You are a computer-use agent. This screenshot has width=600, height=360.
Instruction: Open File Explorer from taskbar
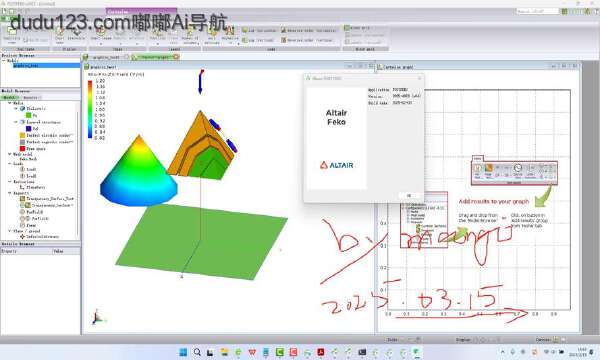click(224, 352)
